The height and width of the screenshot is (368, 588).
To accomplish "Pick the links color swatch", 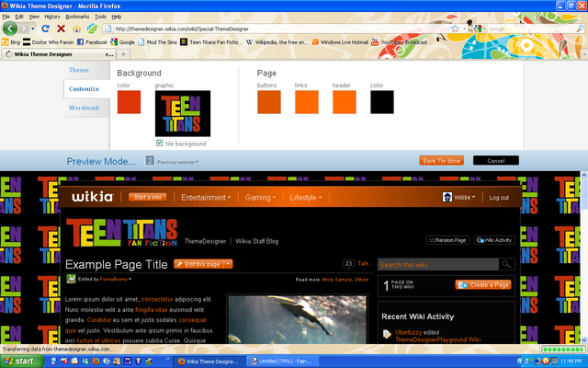I will pyautogui.click(x=307, y=102).
